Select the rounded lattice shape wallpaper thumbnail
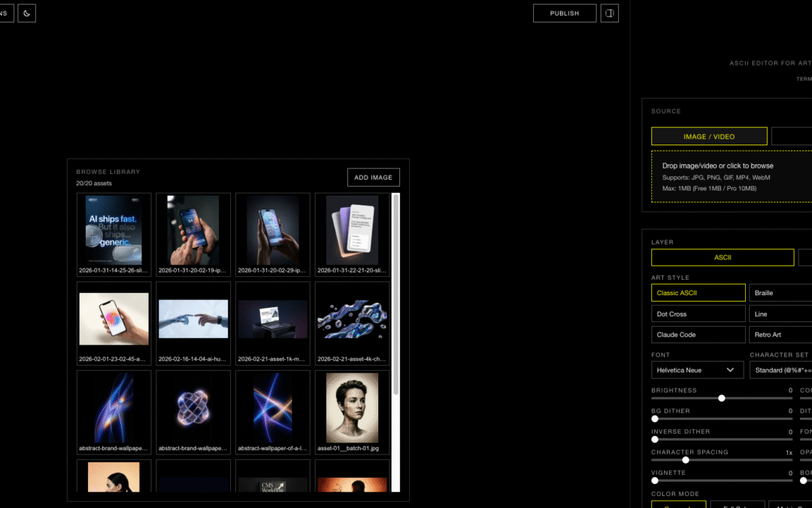The height and width of the screenshot is (508, 812). point(193,412)
